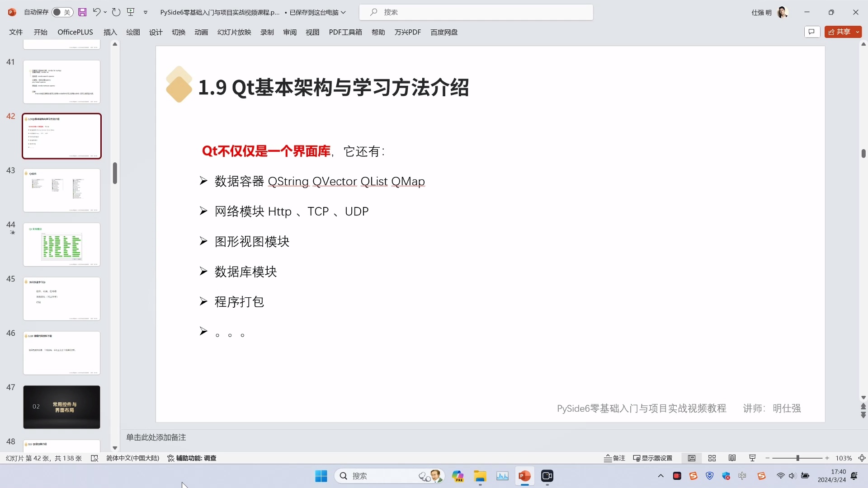Open the 幻灯片放映 ribbon tab

click(x=234, y=32)
